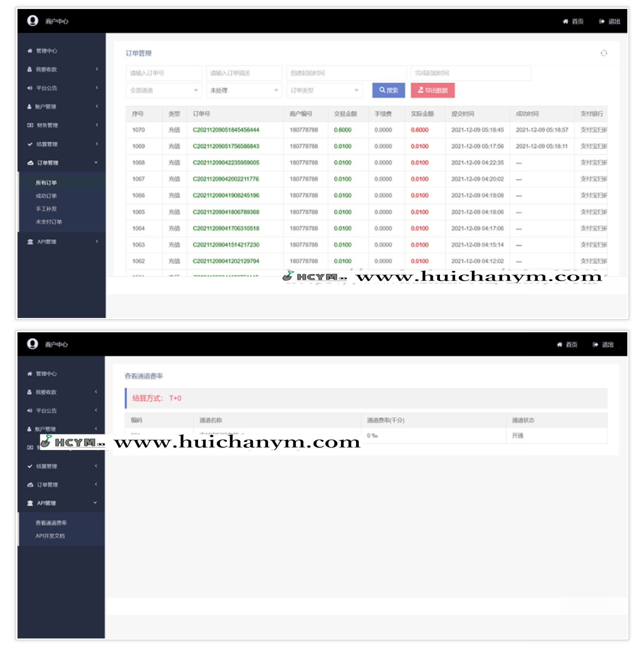Click the red 导出数据 button

(433, 90)
